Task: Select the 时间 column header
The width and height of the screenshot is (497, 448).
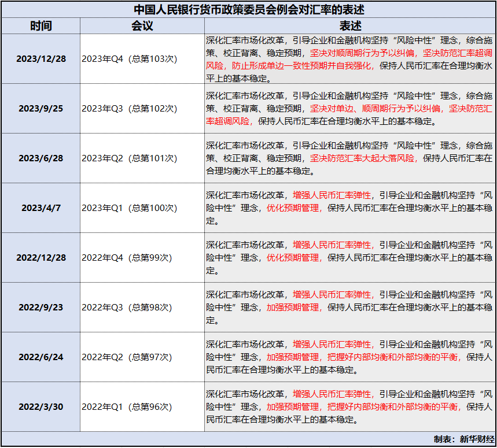Action: 41,25
